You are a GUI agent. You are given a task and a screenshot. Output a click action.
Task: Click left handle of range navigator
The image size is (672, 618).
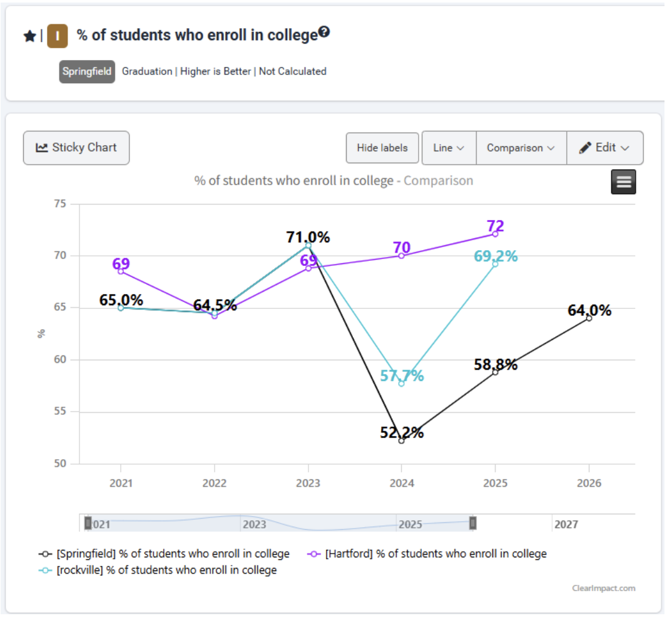pos(88,522)
